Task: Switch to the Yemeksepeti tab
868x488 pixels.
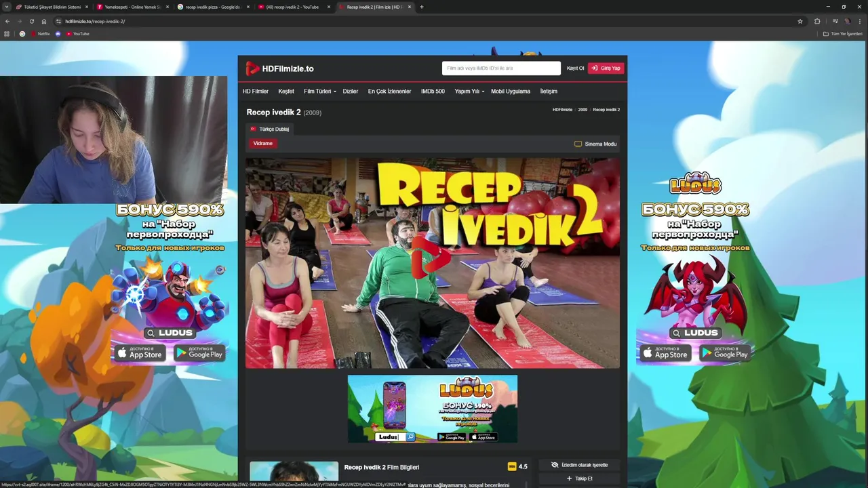Action: 132,7
